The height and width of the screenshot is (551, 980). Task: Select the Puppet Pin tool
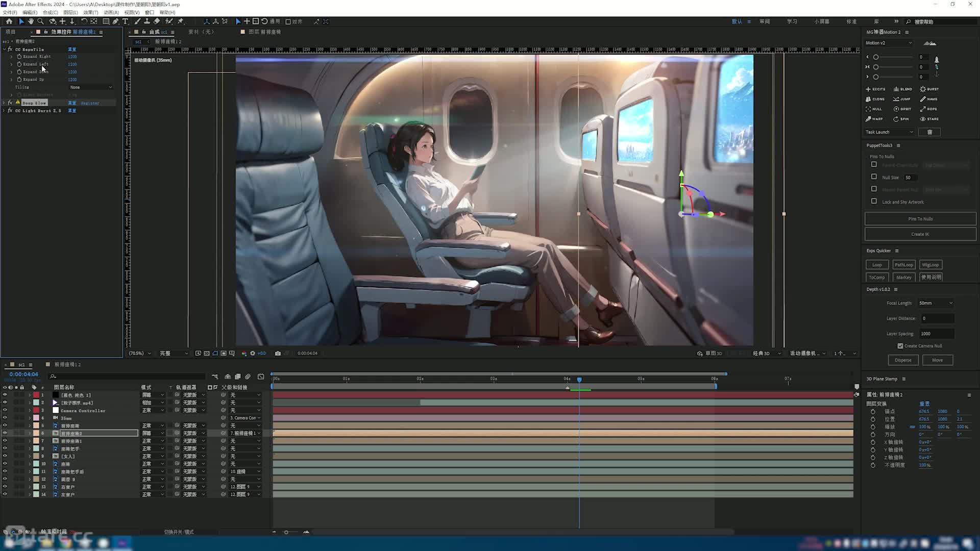coord(181,21)
